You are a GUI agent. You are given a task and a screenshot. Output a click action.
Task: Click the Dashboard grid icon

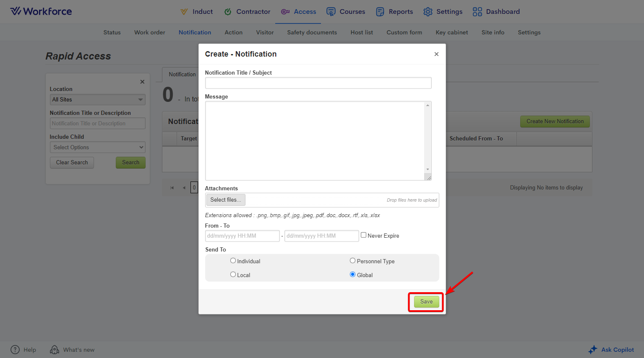click(477, 12)
